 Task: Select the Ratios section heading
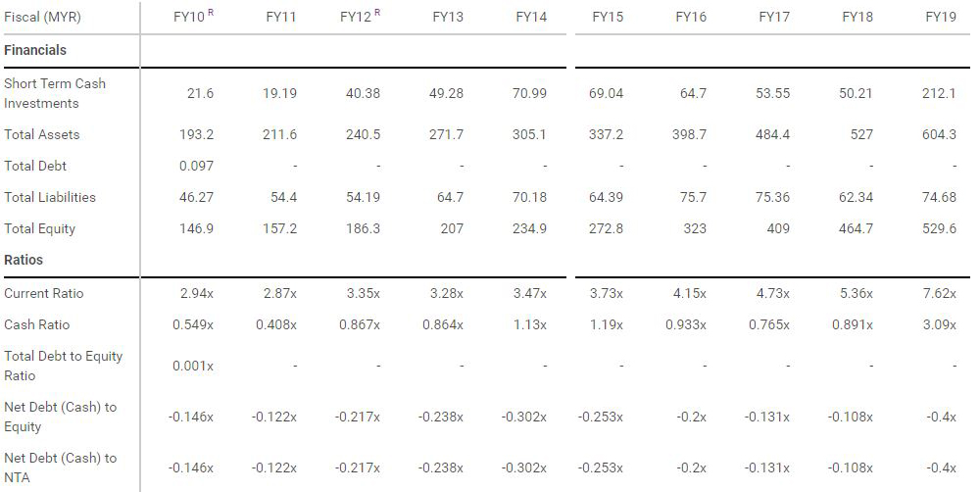pos(24,260)
